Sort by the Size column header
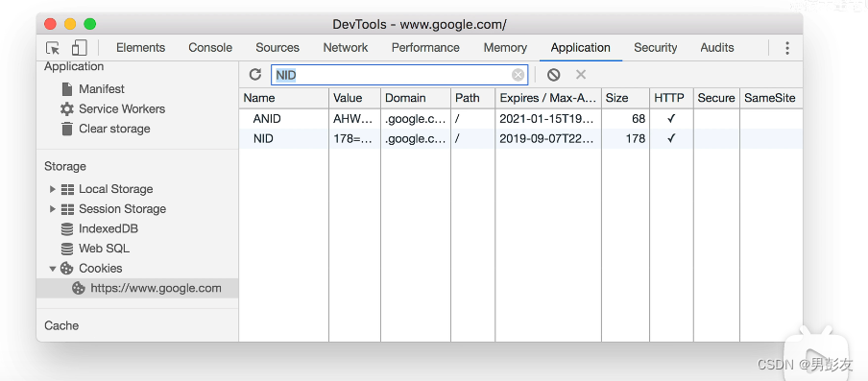Image resolution: width=868 pixels, height=381 pixels. (625, 98)
